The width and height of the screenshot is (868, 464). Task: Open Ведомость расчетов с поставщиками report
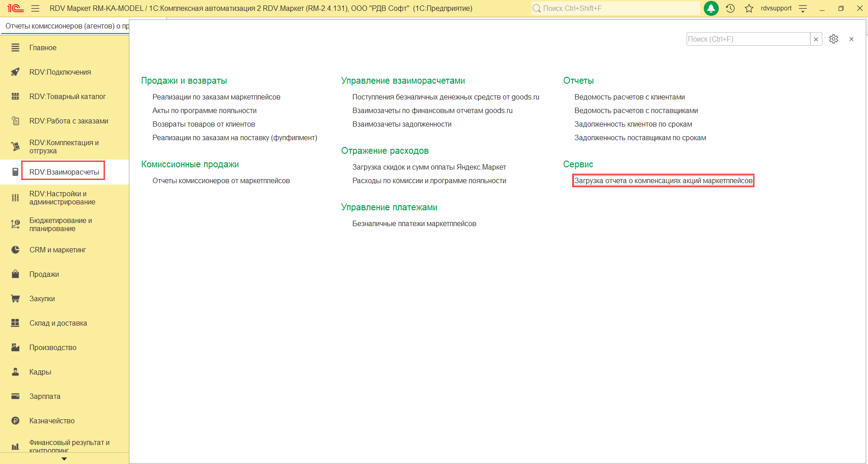636,110
